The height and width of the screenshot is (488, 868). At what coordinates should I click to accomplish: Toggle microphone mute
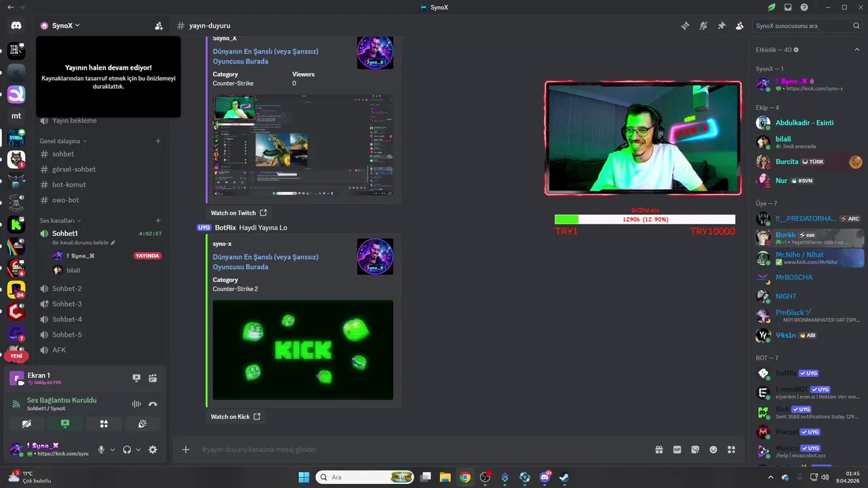(101, 449)
